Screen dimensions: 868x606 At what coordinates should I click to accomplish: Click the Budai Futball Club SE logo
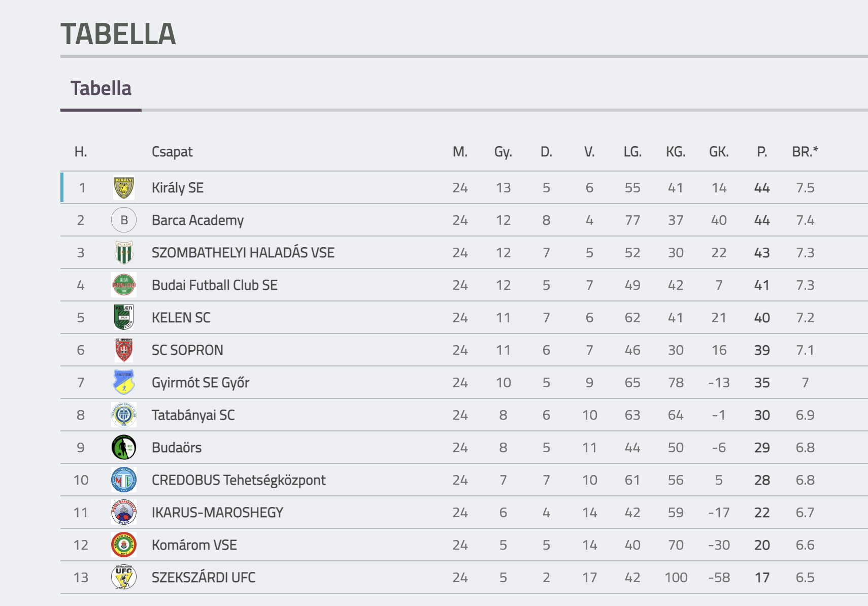point(124,285)
